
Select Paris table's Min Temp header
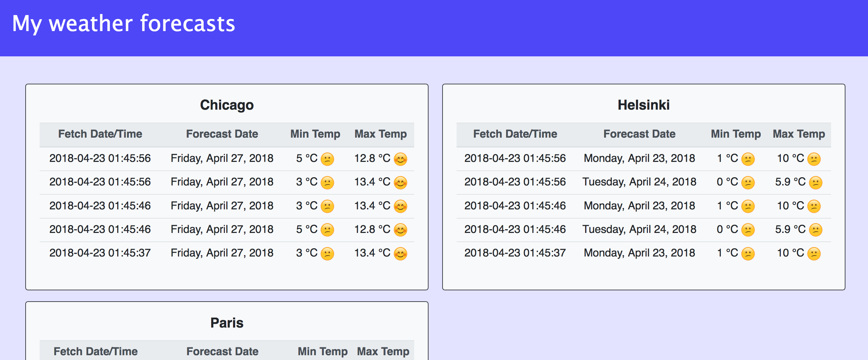(x=323, y=351)
